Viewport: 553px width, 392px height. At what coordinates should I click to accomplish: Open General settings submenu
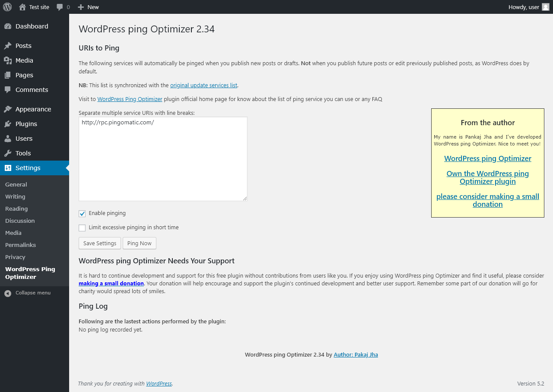point(16,184)
